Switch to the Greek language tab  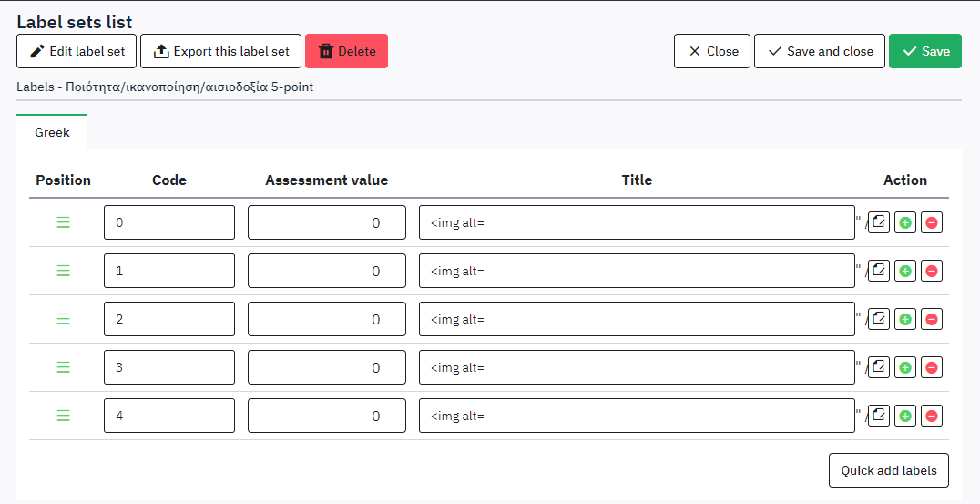click(52, 133)
